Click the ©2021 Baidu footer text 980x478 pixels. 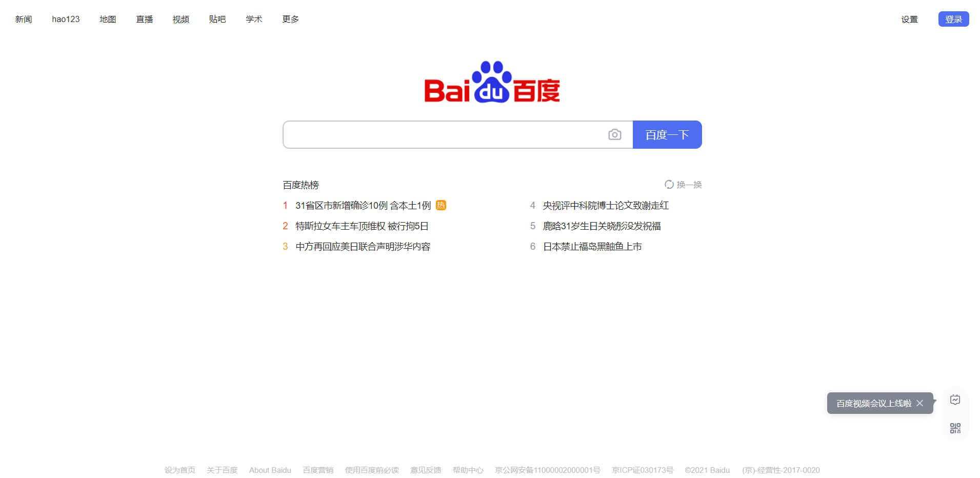[x=707, y=470]
